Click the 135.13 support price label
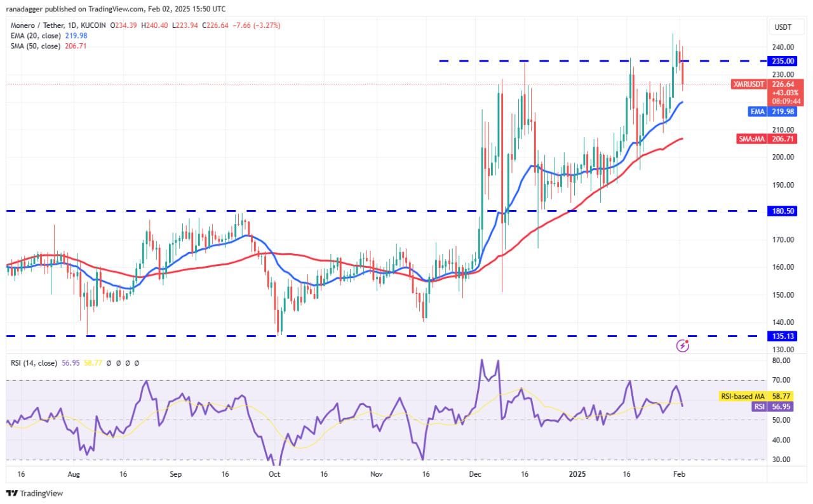Viewport: 813px width, 504px height. coord(783,336)
